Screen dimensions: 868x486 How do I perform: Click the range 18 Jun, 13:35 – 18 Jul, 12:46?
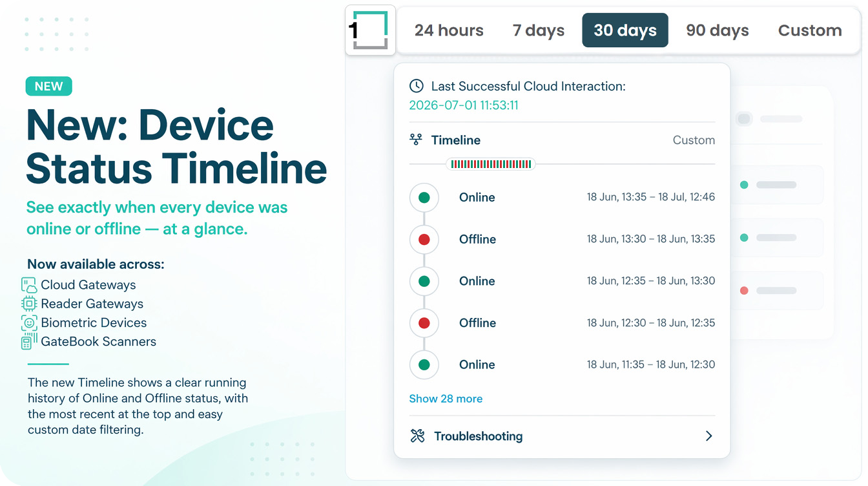pos(651,197)
